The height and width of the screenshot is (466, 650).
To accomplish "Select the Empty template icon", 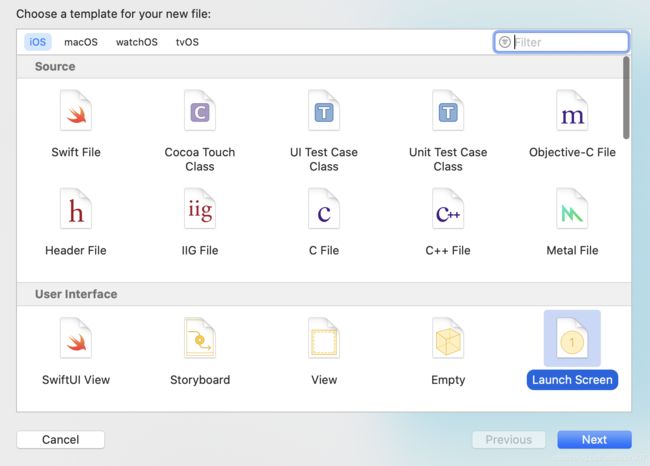I will [x=448, y=338].
